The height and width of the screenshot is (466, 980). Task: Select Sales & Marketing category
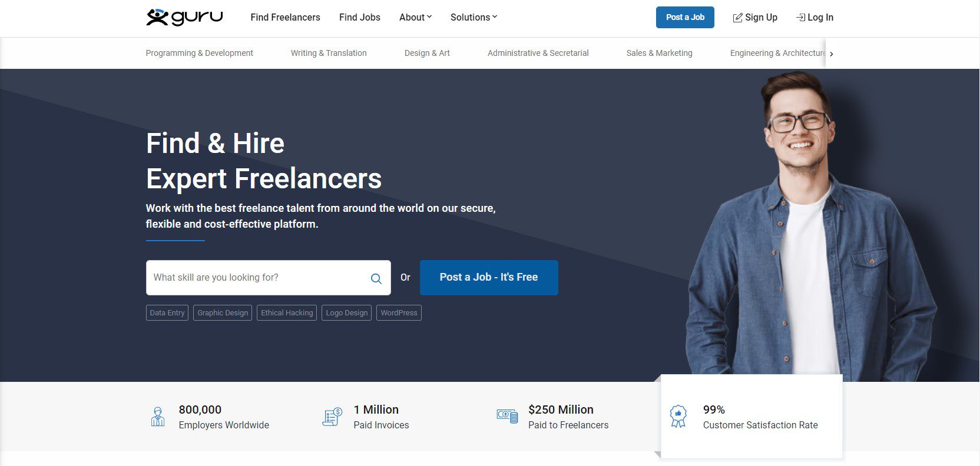click(x=660, y=53)
